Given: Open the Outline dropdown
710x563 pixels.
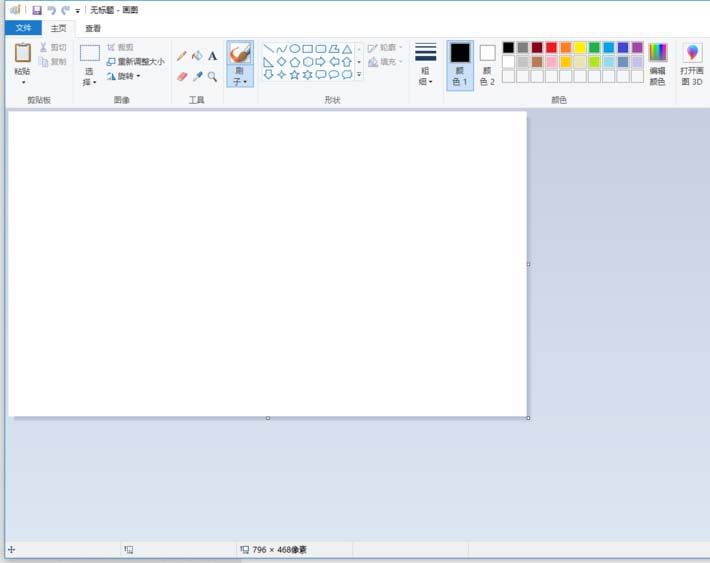Looking at the screenshot, I should (x=385, y=47).
